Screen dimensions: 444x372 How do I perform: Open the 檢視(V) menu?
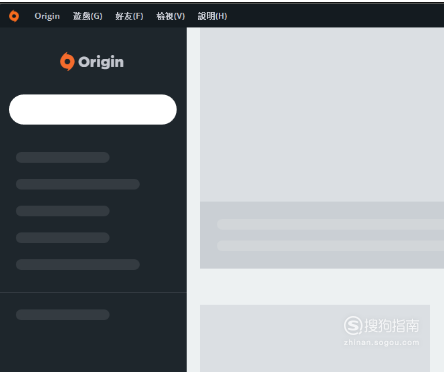171,16
